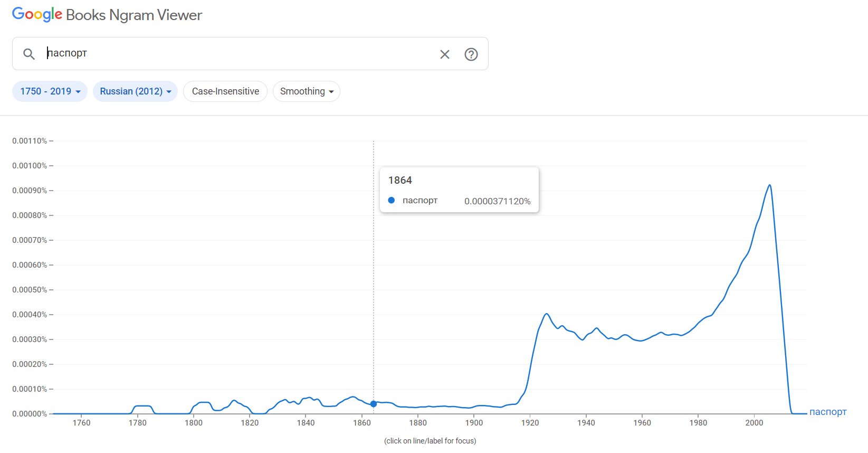
Task: Click the 2000 label on x-axis
Action: click(754, 422)
